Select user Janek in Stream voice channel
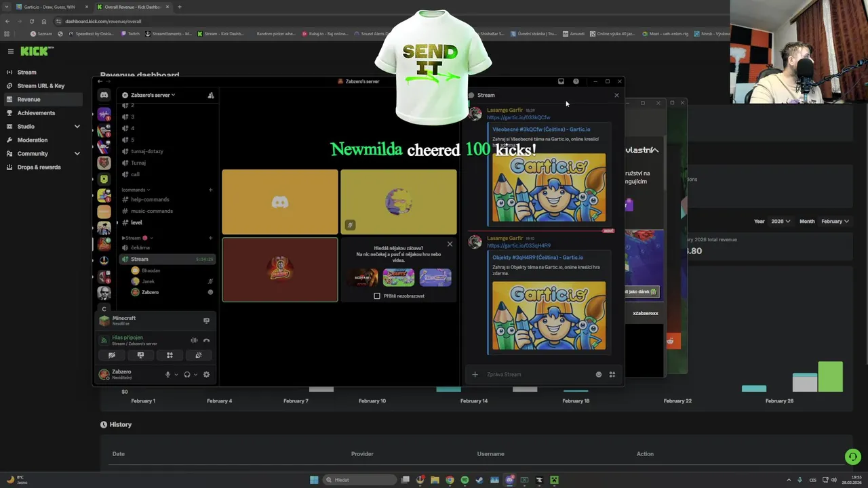Screen dimensions: 868x488 click(x=172, y=281)
